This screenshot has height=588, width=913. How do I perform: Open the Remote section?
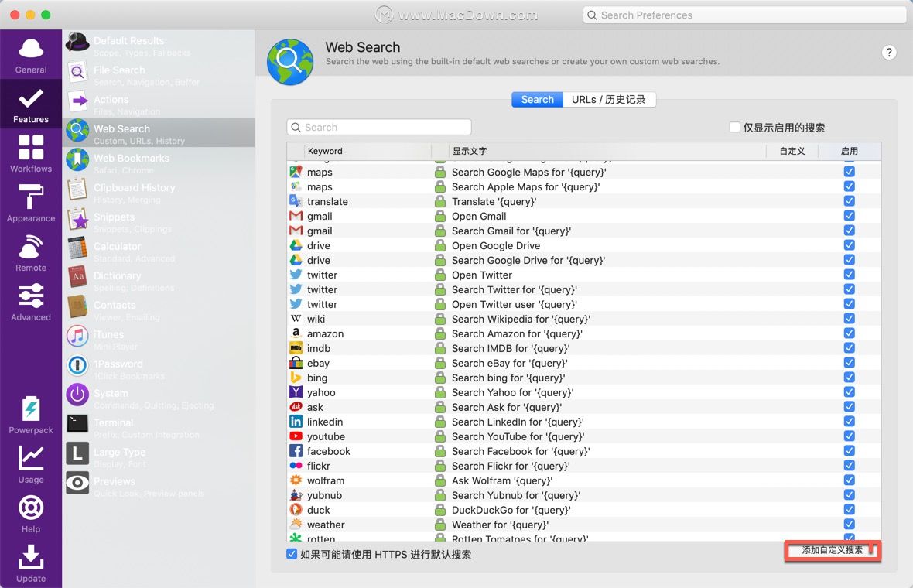[31, 253]
